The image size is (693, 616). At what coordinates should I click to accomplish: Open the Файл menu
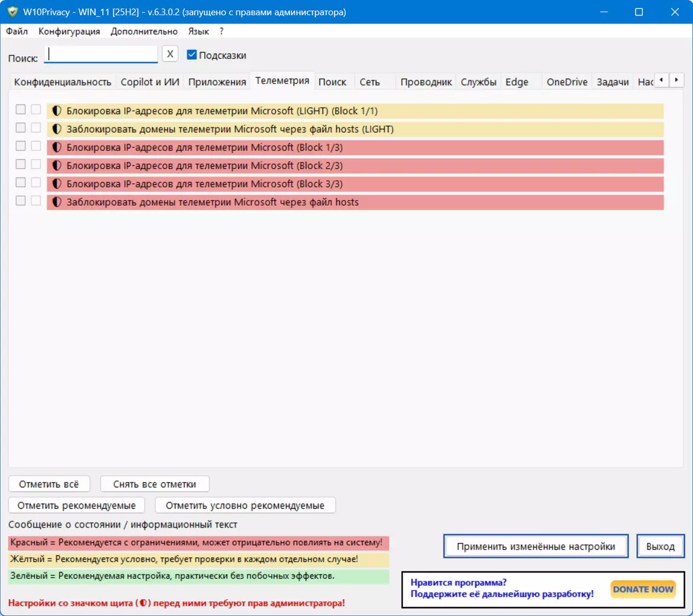coord(17,31)
